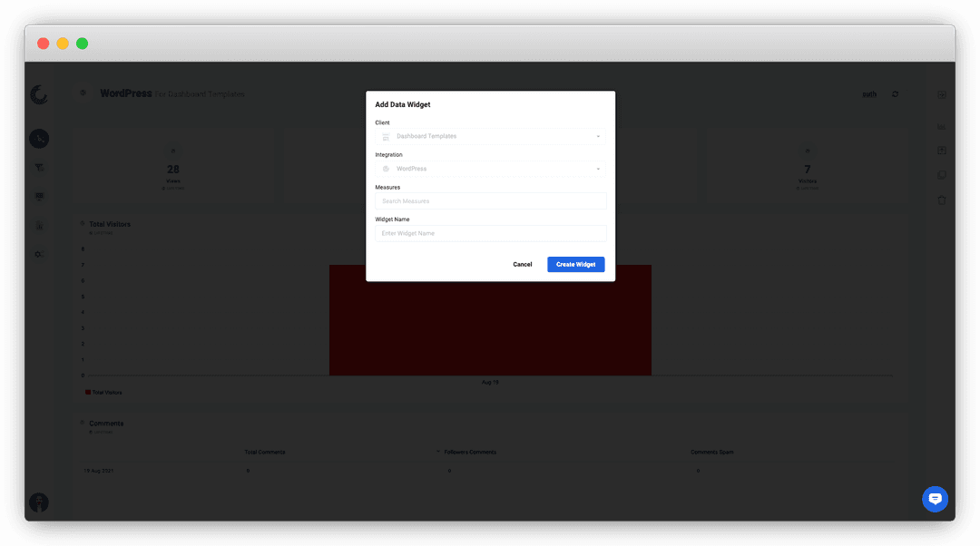980x546 pixels.
Task: Click the icon beside Total Visitors title
Action: coord(83,223)
